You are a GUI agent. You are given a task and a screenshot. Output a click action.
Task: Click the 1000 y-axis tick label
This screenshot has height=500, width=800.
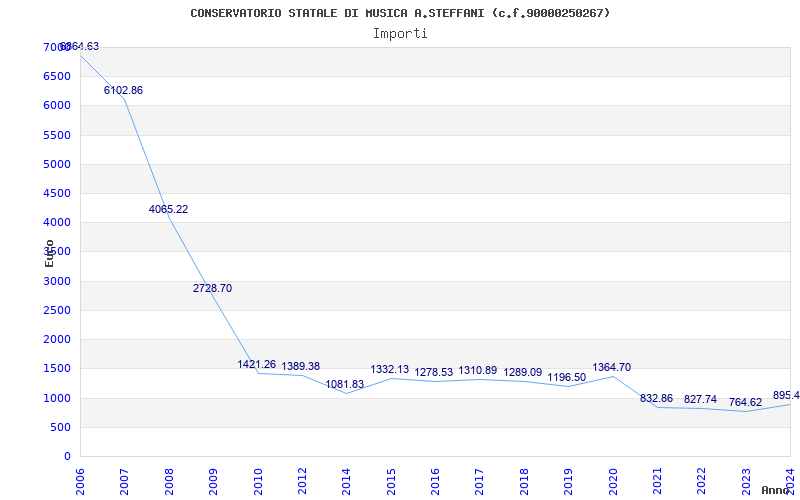(57, 398)
